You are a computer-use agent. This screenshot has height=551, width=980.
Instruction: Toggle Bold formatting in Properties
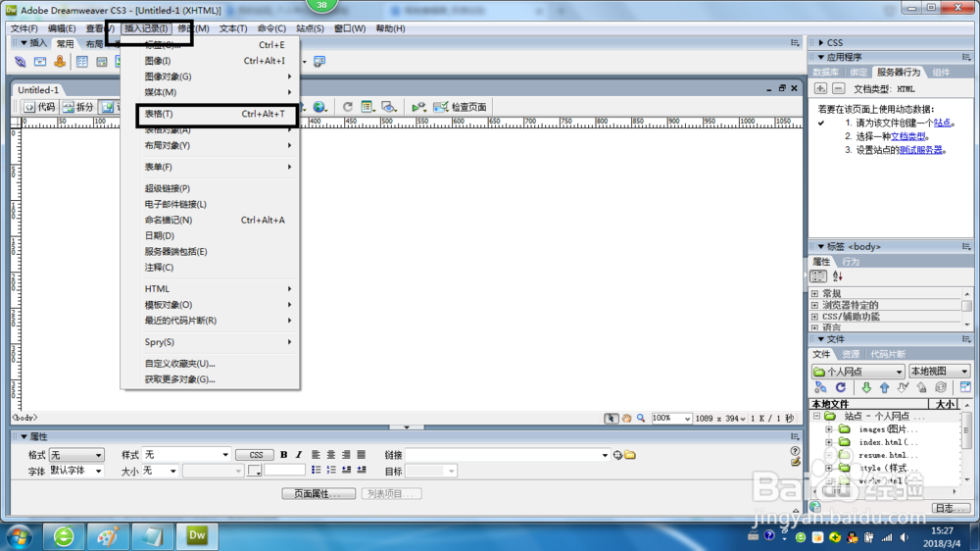[284, 455]
